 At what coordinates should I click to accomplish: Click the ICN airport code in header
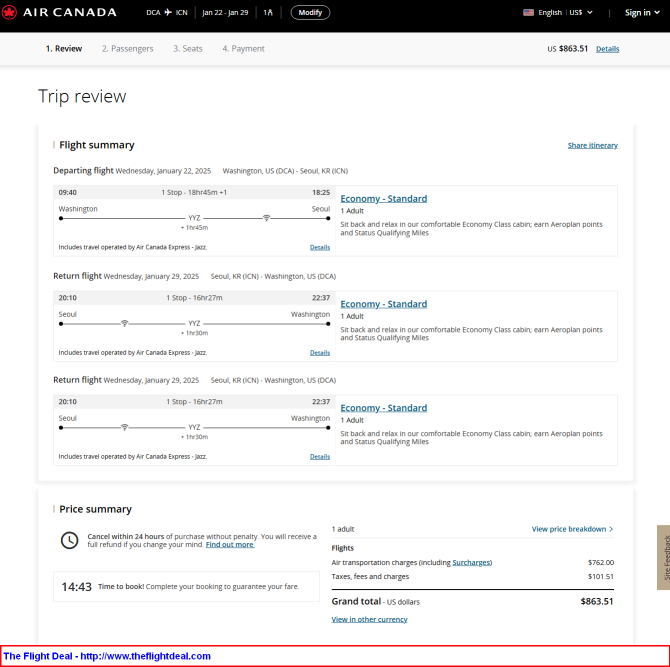point(182,12)
